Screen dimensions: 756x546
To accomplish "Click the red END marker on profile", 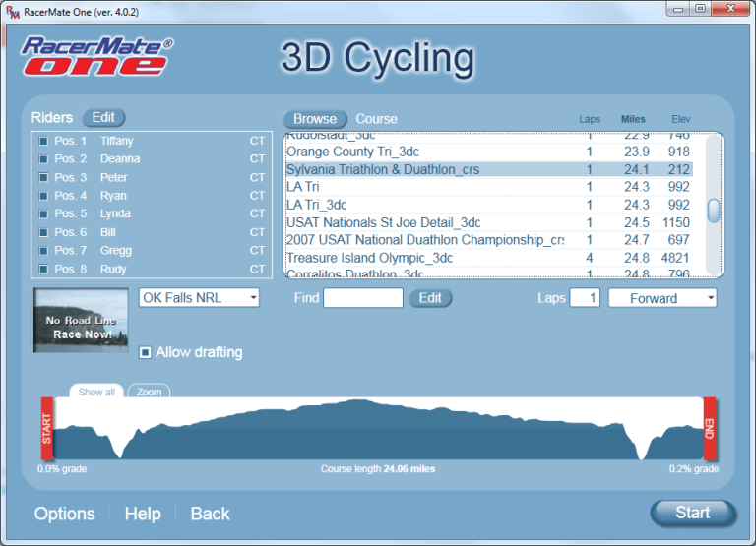I will pos(710,429).
